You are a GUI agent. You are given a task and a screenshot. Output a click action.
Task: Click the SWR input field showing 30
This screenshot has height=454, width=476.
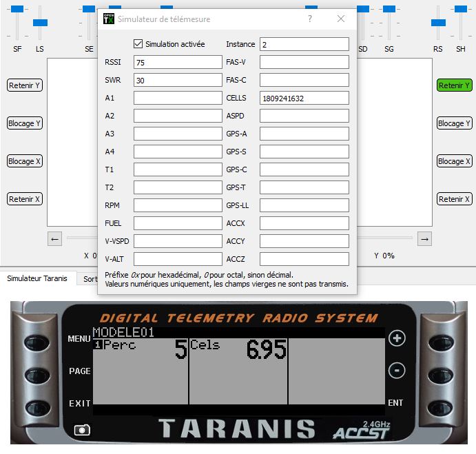point(178,80)
